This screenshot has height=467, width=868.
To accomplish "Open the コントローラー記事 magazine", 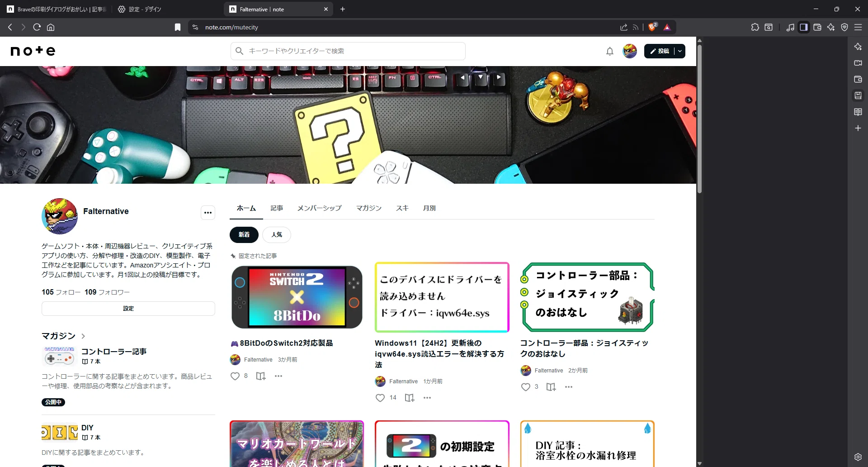I will click(x=114, y=352).
